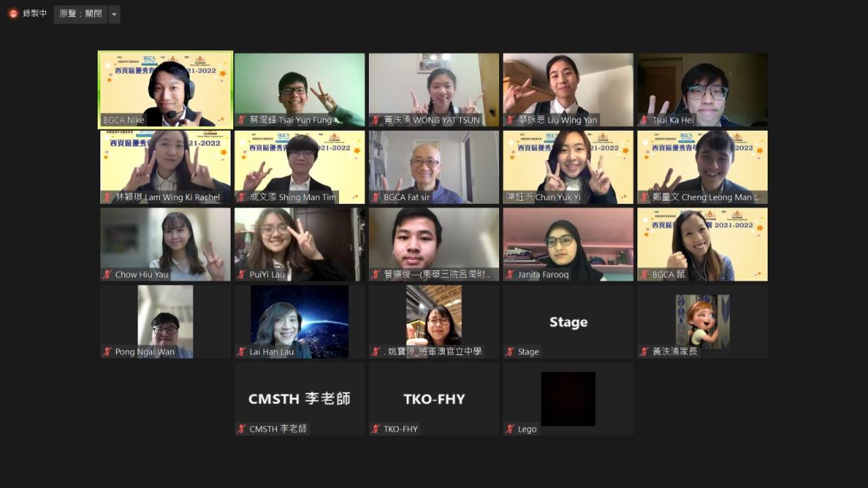This screenshot has width=868, height=488.
Task: Click muted mic icon beside Chow Hiu Yau
Action: click(x=107, y=274)
